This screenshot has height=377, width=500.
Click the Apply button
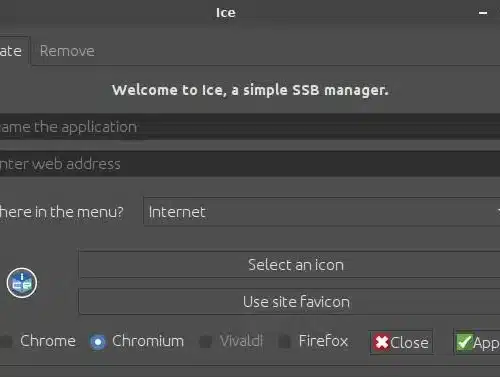[x=477, y=342]
